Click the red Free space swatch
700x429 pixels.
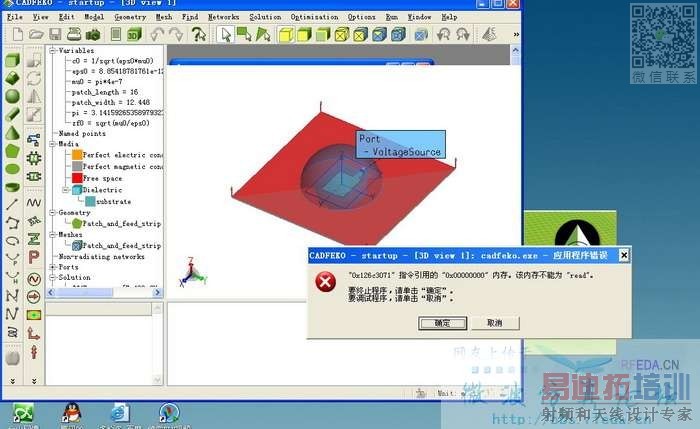(77, 178)
